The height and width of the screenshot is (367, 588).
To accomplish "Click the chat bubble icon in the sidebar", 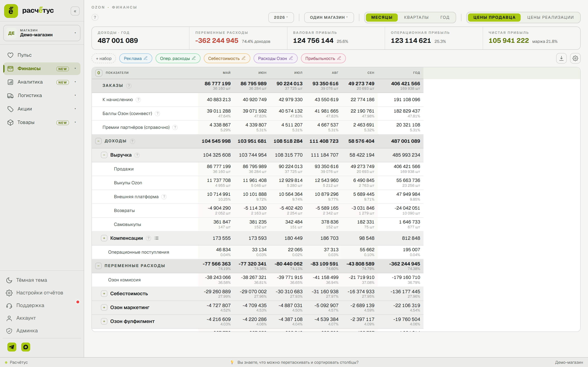I will (x=26, y=347).
